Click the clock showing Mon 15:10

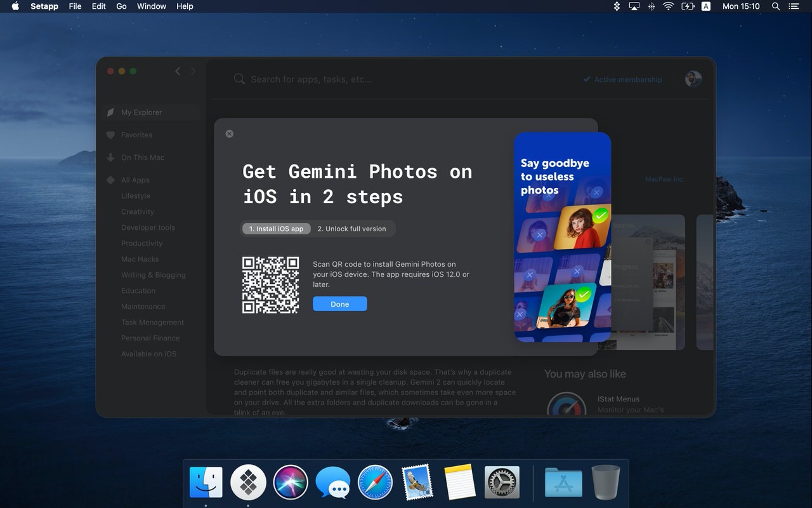[x=741, y=6]
